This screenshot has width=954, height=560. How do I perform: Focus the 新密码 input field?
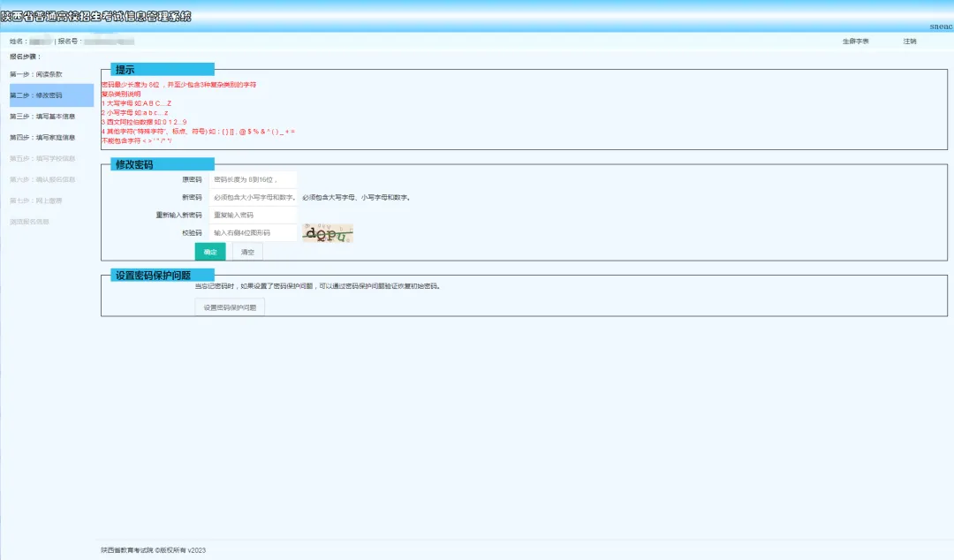click(253, 197)
